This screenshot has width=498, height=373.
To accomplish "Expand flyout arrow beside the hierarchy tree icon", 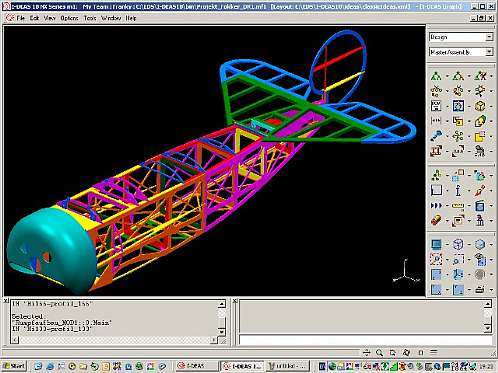I will 447,76.
